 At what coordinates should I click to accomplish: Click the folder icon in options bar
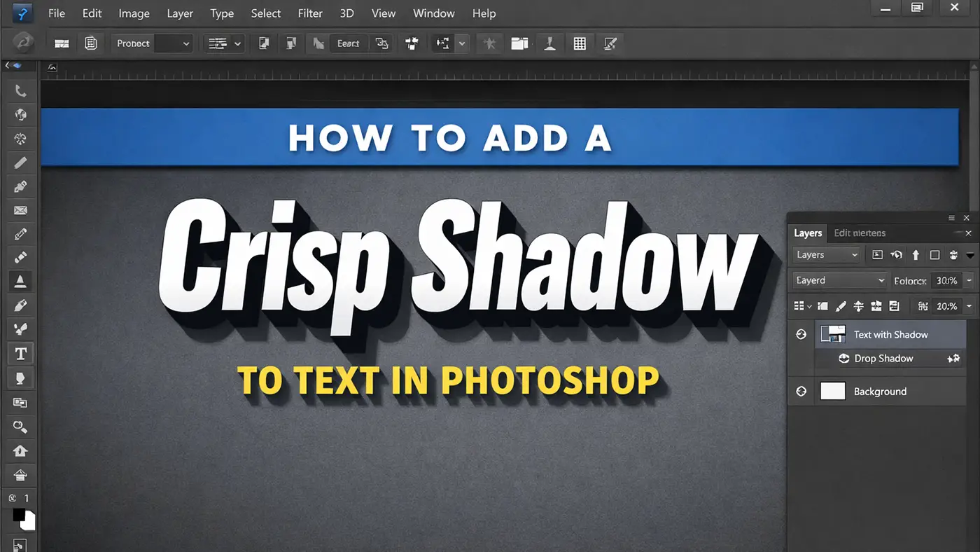coord(519,43)
